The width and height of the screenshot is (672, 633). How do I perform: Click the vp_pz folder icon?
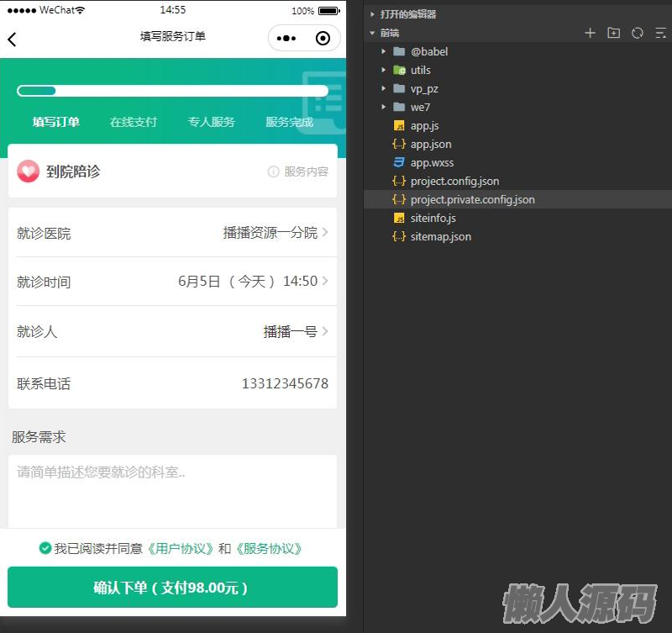point(399,88)
